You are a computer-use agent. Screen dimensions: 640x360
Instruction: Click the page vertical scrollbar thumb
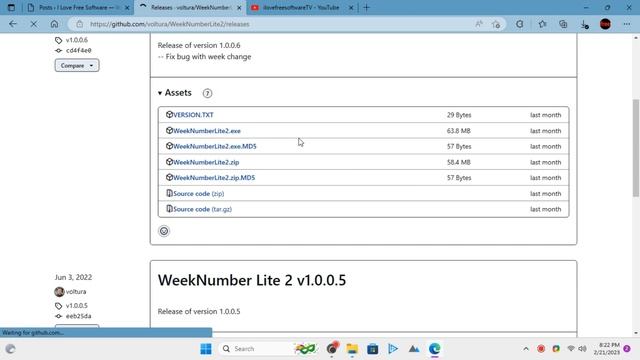636,148
